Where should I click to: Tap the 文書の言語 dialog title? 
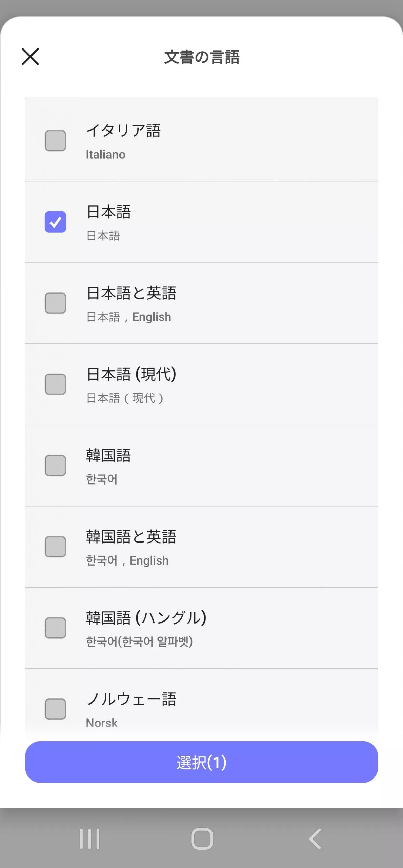pyautogui.click(x=202, y=57)
